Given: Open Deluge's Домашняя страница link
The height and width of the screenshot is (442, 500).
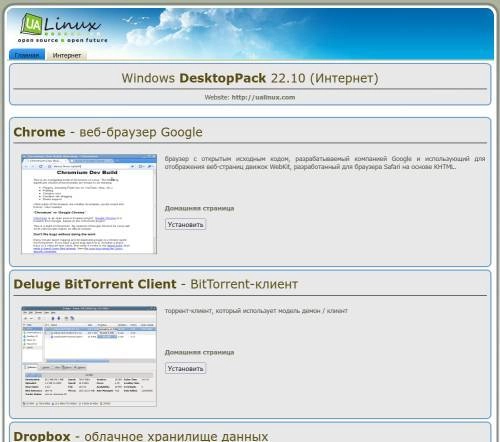Looking at the screenshot, I should (199, 352).
